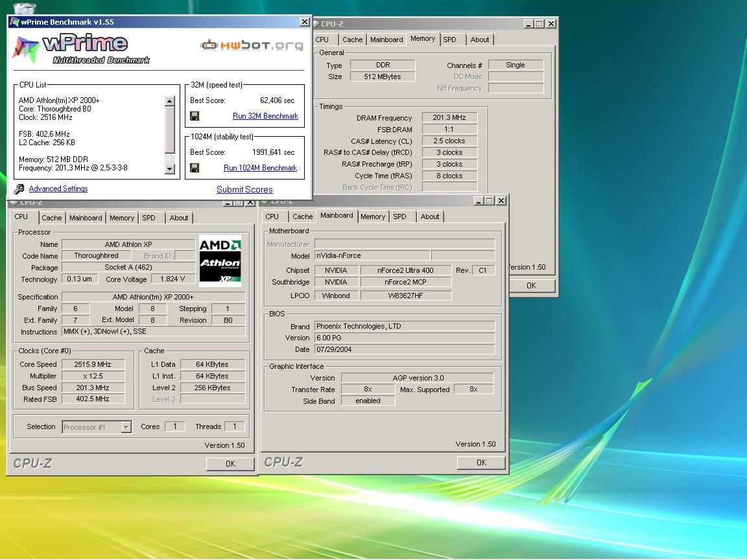Open Cache tab in CPU-Z Mainboard window
This screenshot has width=747, height=560.
303,216
